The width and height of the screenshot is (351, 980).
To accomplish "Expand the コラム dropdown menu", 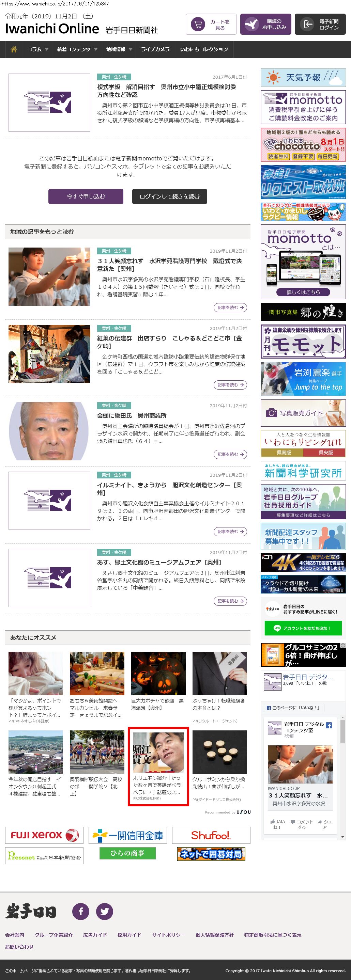I will tap(37, 49).
